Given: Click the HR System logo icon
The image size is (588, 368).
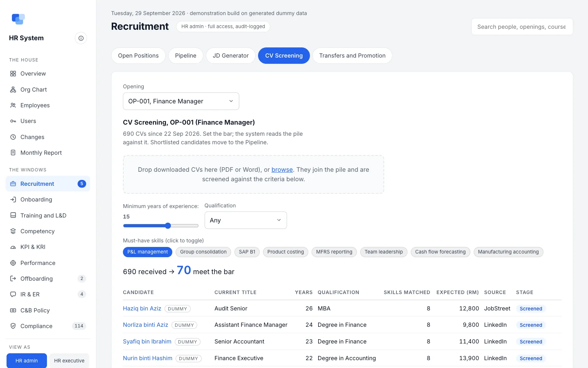Looking at the screenshot, I should tap(18, 19).
